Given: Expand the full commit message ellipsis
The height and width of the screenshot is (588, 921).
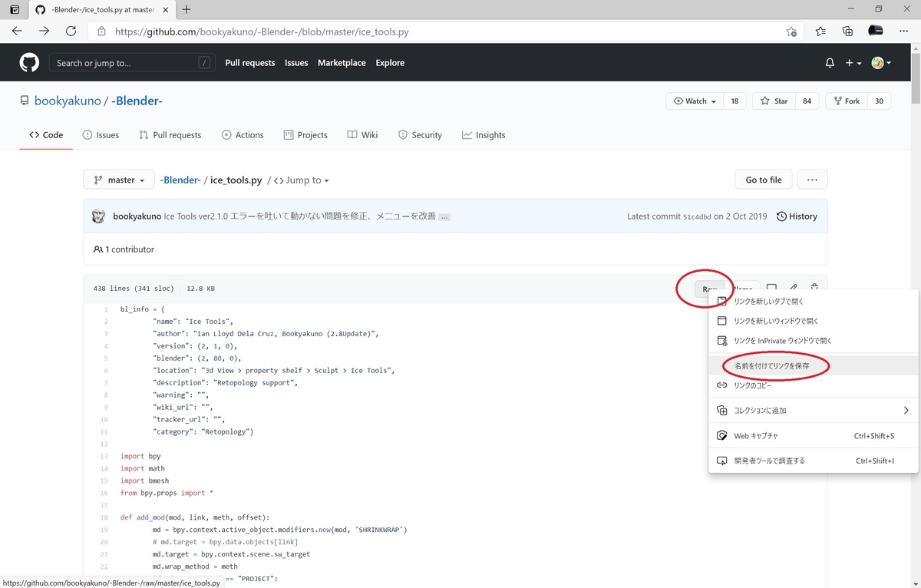Looking at the screenshot, I should click(444, 217).
